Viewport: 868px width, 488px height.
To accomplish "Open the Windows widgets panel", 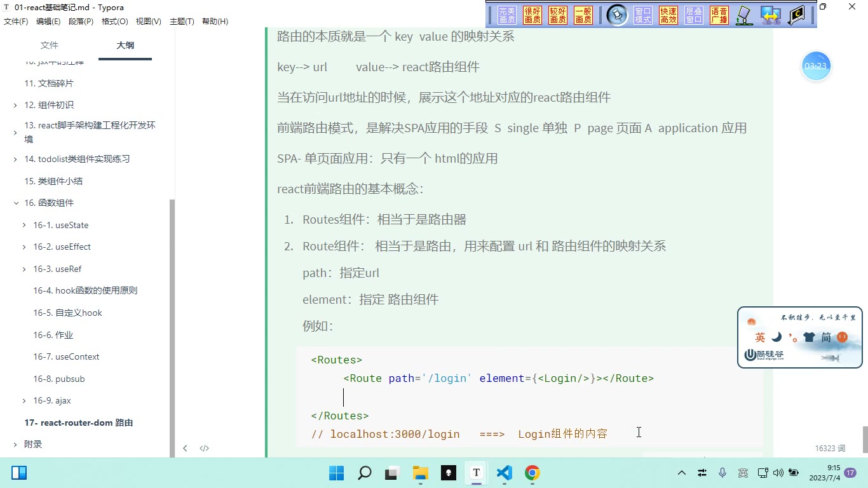I will 19,473.
